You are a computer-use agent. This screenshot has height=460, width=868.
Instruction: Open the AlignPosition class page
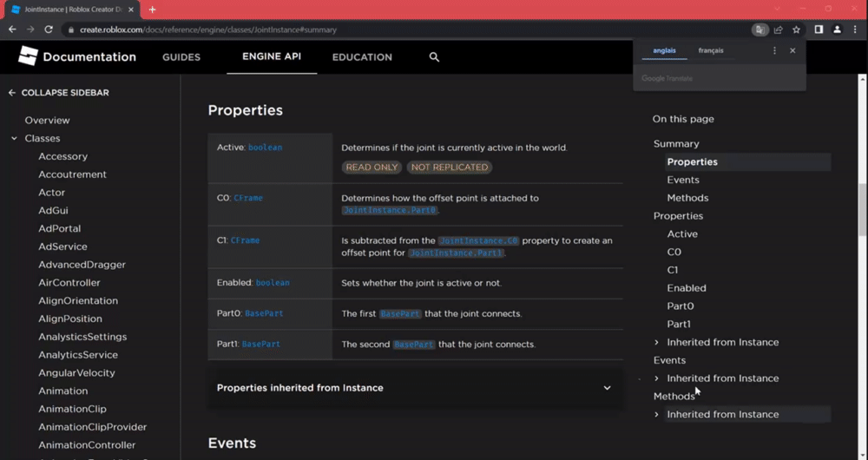70,319
